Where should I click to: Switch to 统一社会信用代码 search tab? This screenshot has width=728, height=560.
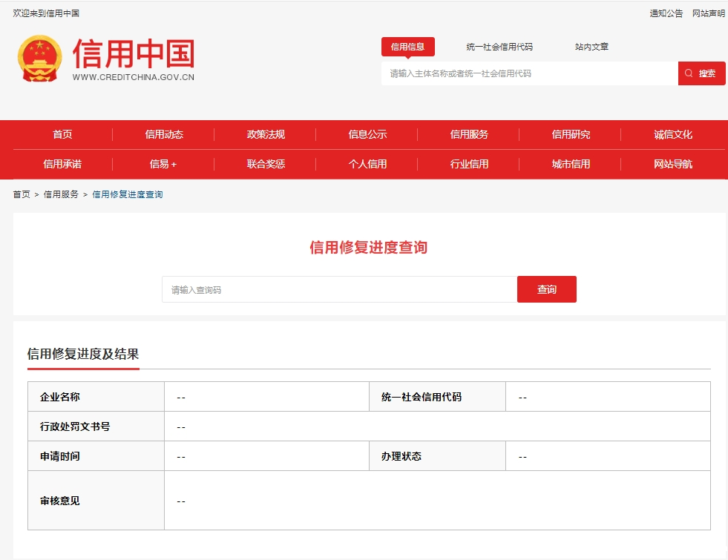499,47
